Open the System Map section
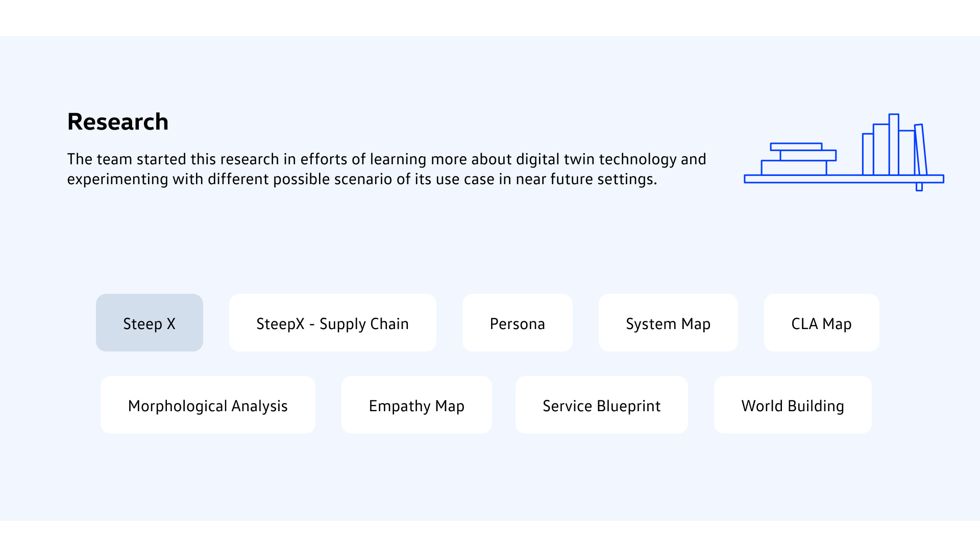980x551 pixels. point(668,323)
